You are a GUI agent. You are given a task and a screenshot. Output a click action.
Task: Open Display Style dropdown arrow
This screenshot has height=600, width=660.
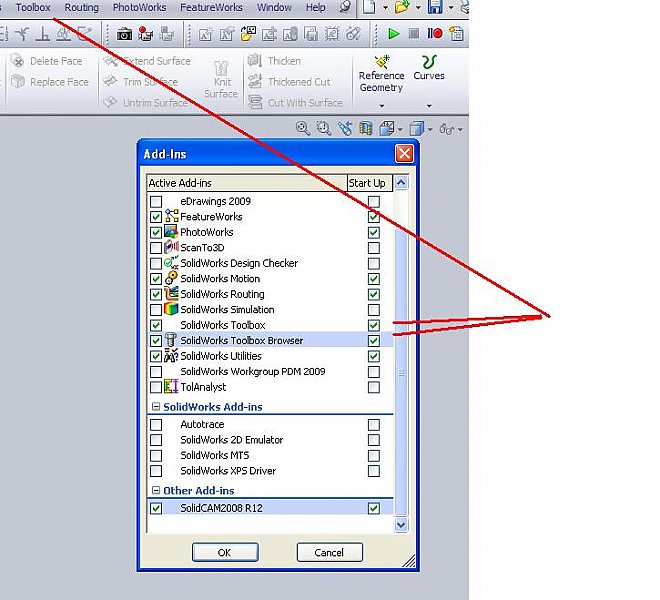click(x=430, y=129)
